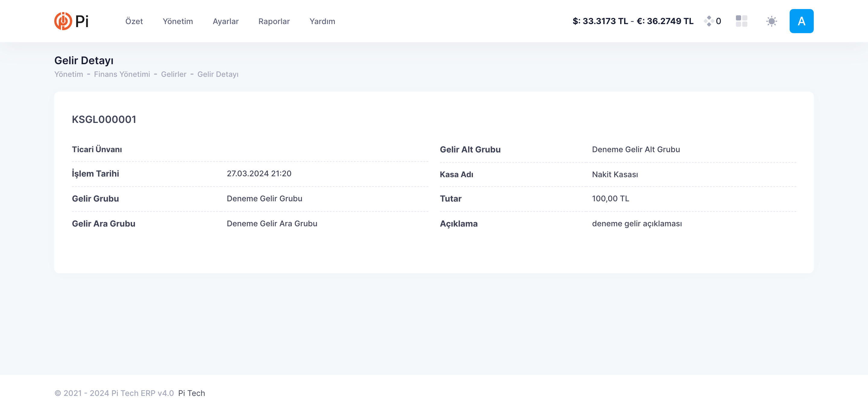Toggle the light theme sun icon
Image resolution: width=868 pixels, height=411 pixels.
[x=771, y=21]
